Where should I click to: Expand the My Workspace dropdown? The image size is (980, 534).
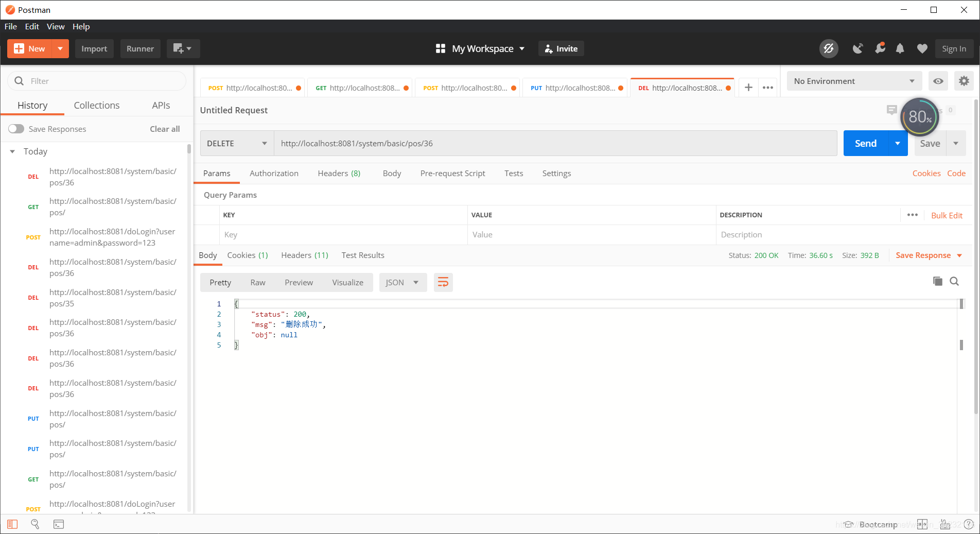pos(522,48)
